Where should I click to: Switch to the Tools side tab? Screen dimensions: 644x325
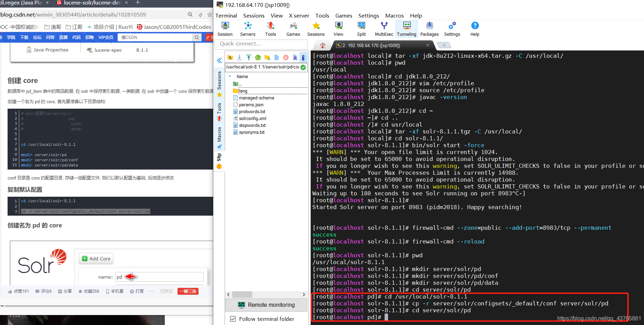(x=219, y=112)
